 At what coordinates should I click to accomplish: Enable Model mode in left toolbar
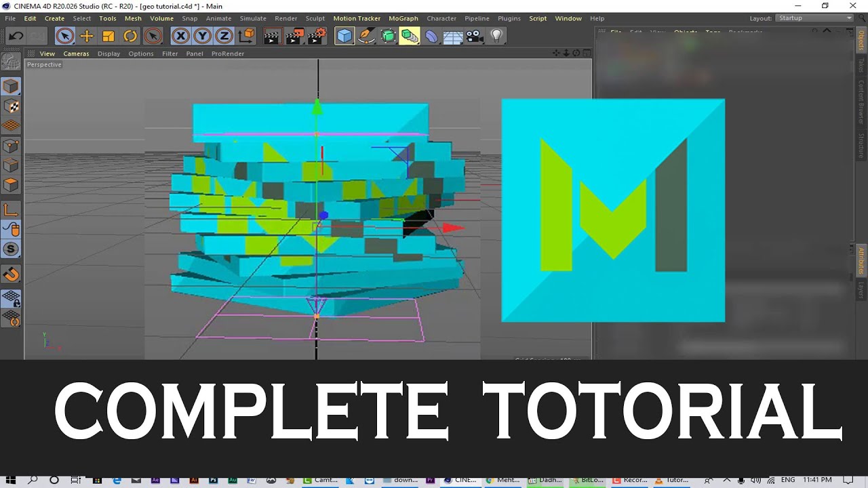click(x=11, y=86)
